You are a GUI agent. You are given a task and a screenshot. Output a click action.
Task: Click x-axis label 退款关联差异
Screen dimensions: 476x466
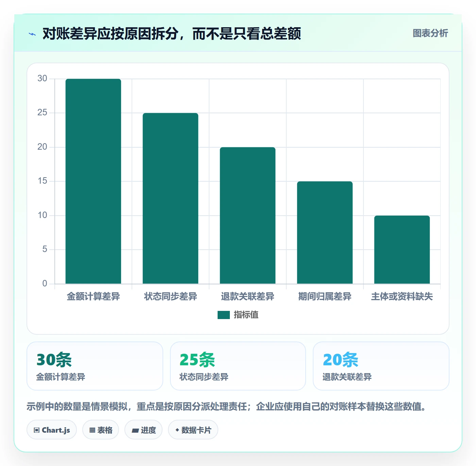[x=248, y=297]
